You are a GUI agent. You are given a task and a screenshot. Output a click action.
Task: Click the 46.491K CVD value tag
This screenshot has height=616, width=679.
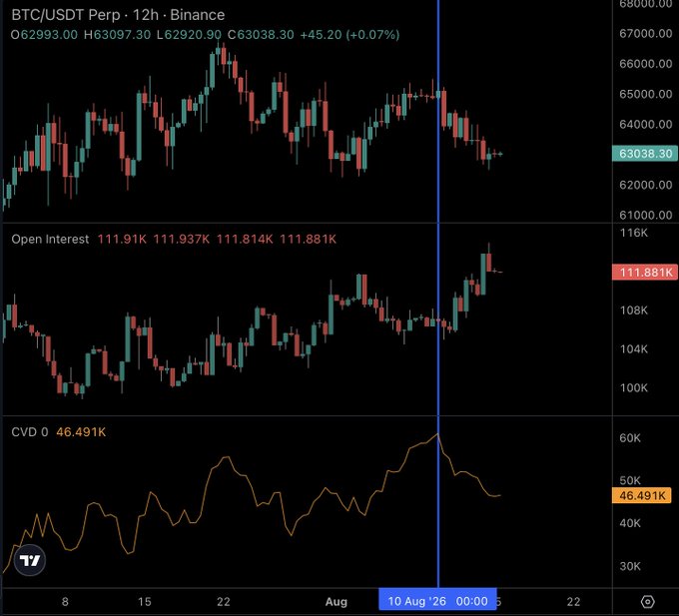(642, 495)
